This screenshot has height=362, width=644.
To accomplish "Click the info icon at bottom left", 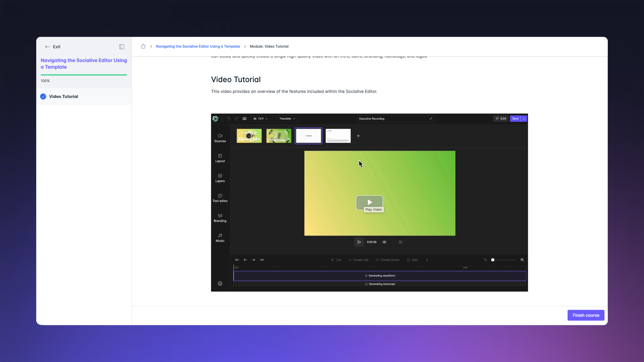I will (x=220, y=283).
